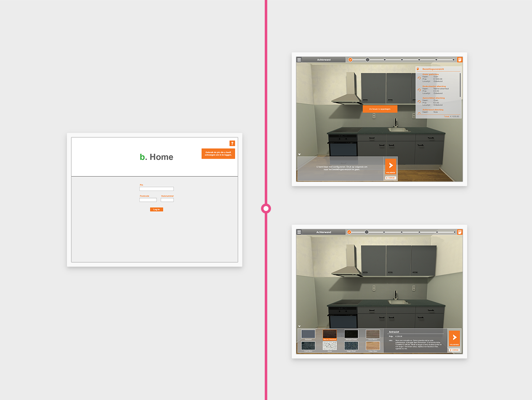The width and height of the screenshot is (532, 400).
Task: Click Vorige button on order overview screen
Action: click(391, 178)
